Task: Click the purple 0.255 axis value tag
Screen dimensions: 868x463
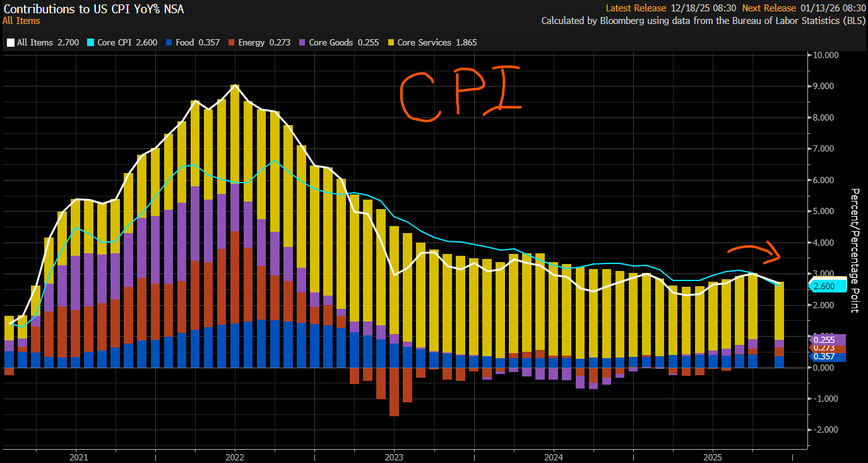Action: [x=826, y=339]
